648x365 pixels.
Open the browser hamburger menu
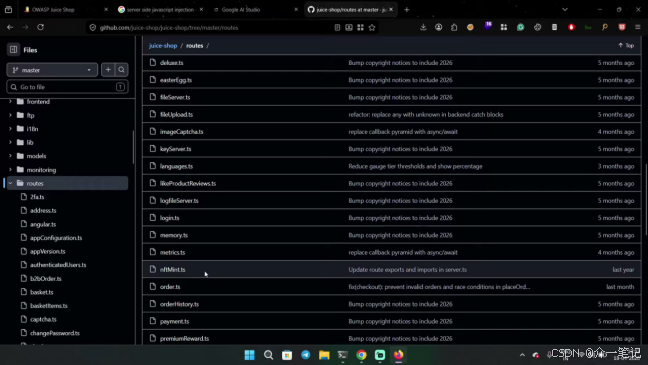[x=638, y=27]
